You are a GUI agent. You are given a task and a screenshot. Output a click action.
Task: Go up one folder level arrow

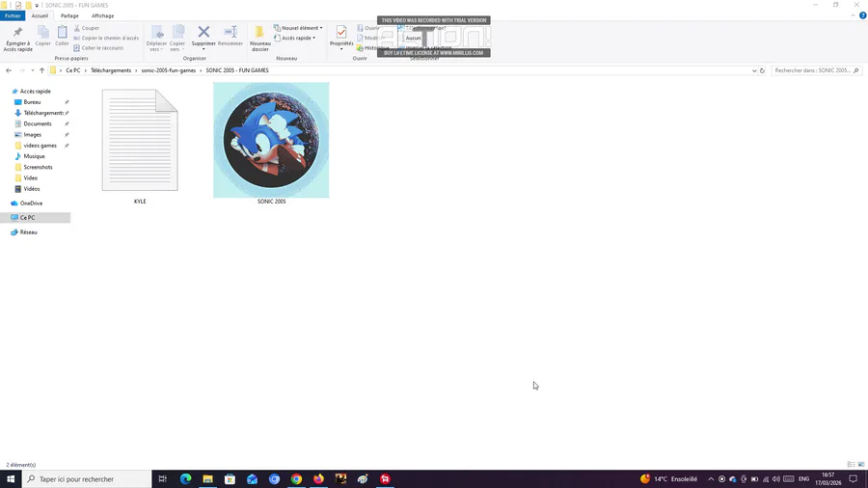click(x=41, y=70)
